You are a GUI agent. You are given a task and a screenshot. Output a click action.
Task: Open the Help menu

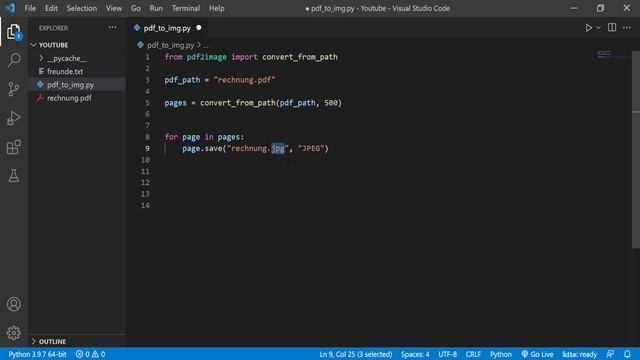tap(216, 8)
